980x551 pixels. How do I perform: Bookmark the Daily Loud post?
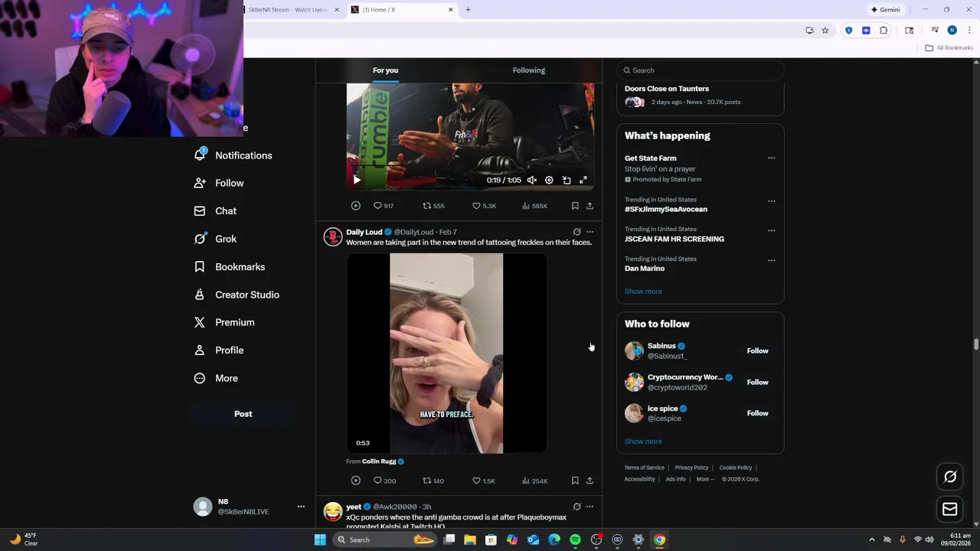575,481
